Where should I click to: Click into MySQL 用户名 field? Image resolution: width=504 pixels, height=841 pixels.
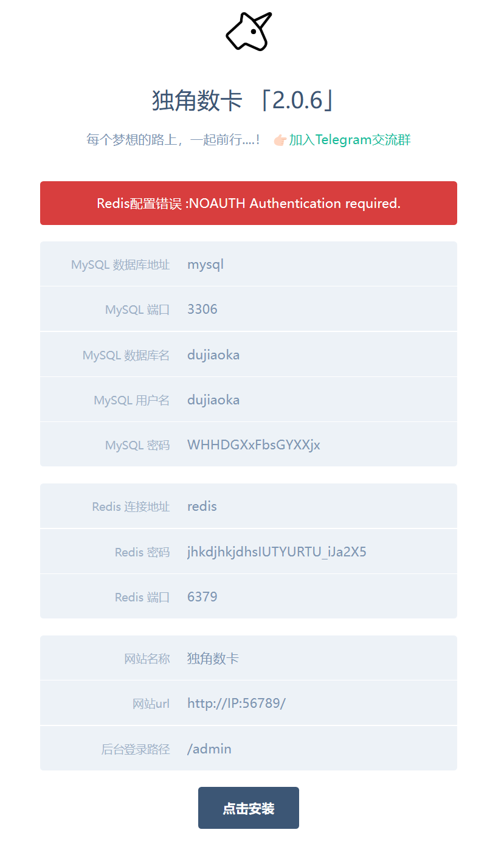point(316,400)
